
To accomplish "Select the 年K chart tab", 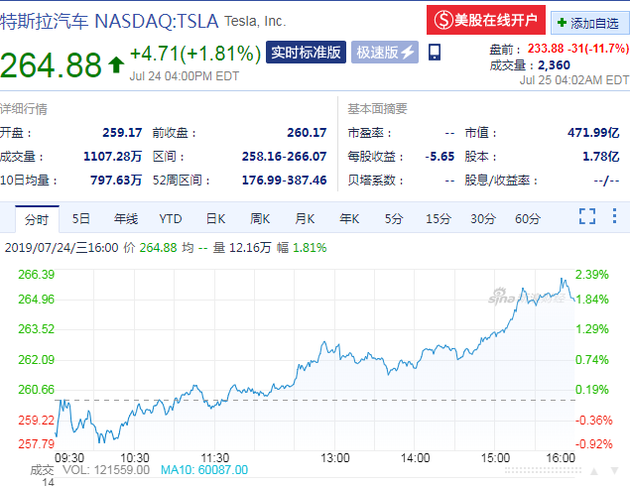I will pos(349,218).
